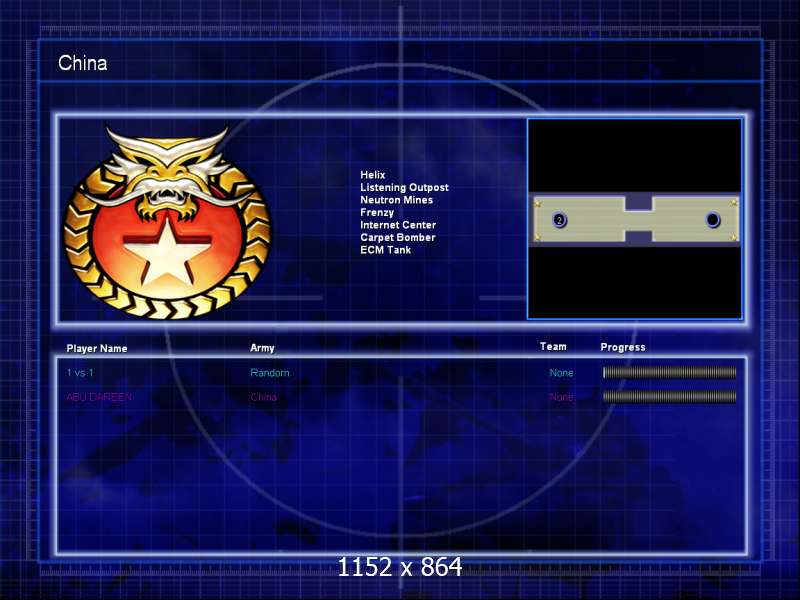
Task: Click the loading progress bar for 1 vs 1
Action: point(669,372)
